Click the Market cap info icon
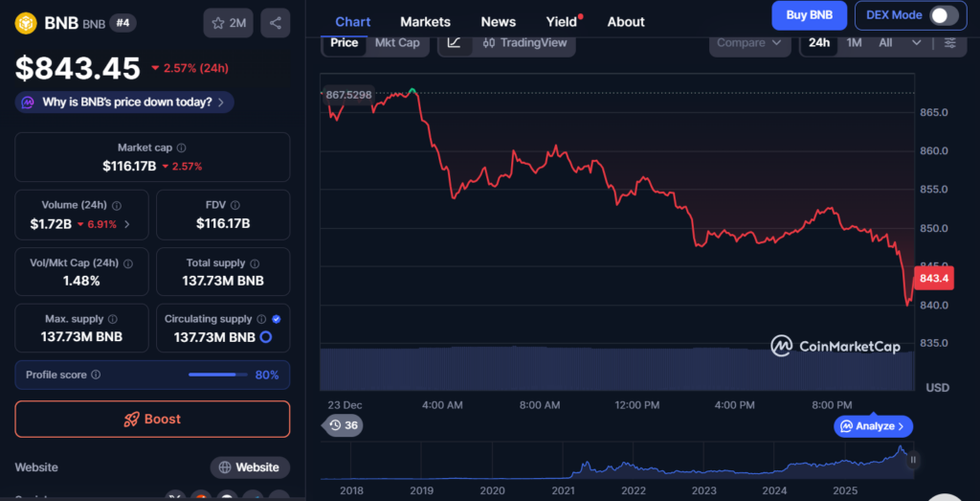 point(182,148)
